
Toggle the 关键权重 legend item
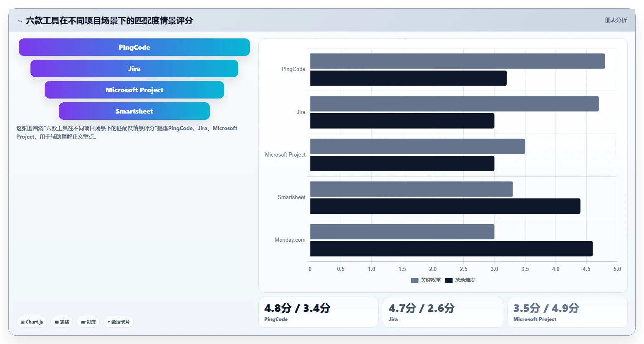click(426, 280)
